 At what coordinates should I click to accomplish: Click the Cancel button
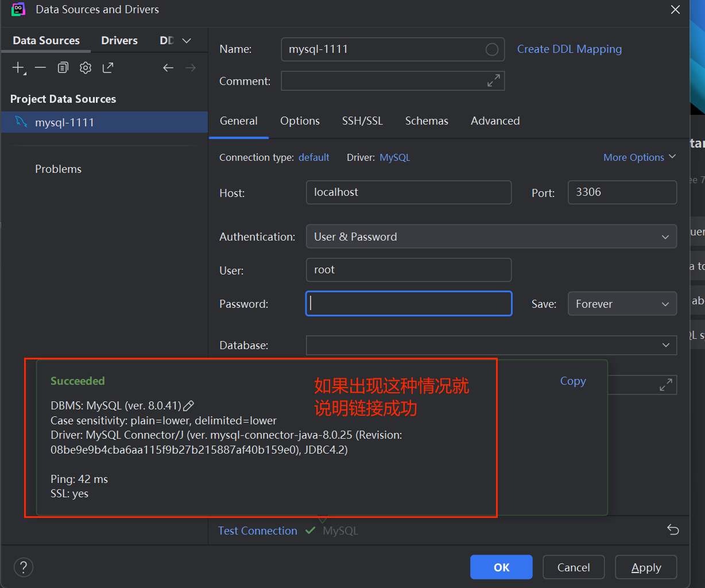(x=574, y=567)
